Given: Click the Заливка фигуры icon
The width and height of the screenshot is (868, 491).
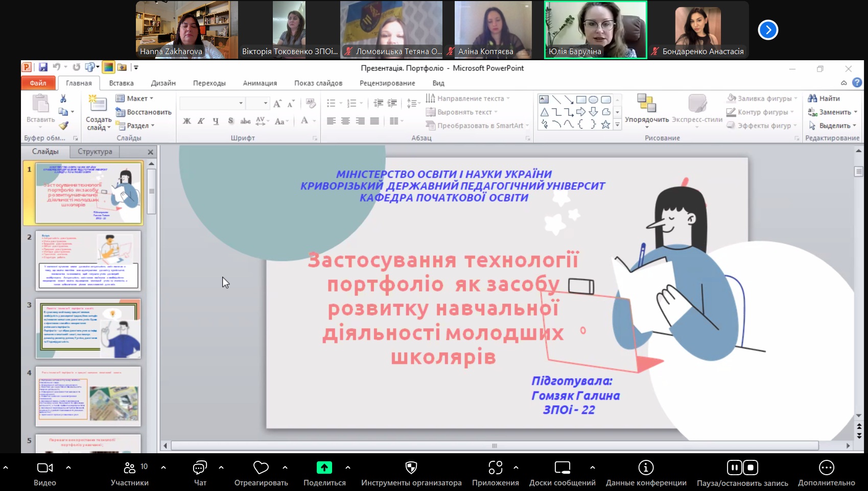Looking at the screenshot, I should pyautogui.click(x=731, y=98).
